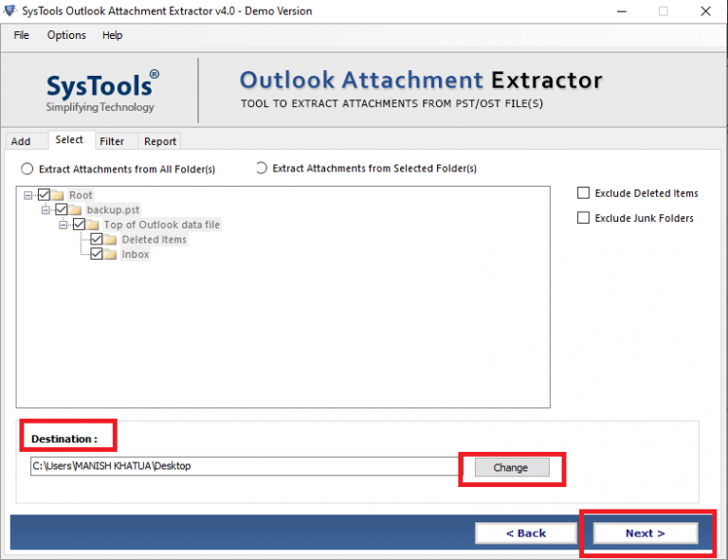This screenshot has height=560, width=728.
Task: Click the destination path text field
Action: coord(243,466)
